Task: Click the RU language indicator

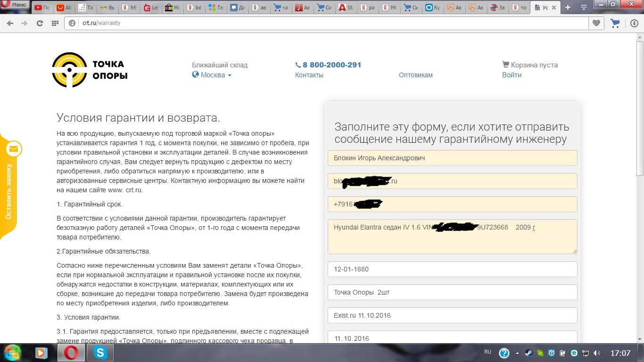Action: point(488,352)
